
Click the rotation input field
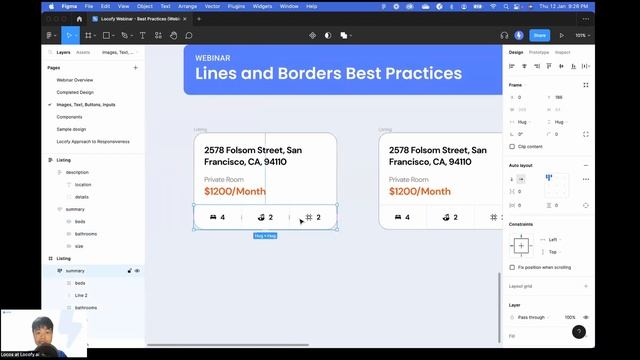click(524, 134)
